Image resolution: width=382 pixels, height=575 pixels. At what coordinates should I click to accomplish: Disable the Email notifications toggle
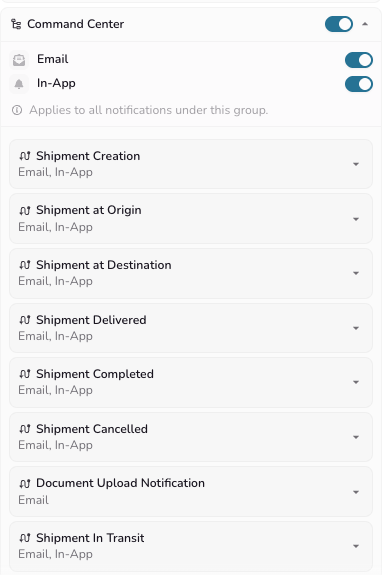coord(359,60)
